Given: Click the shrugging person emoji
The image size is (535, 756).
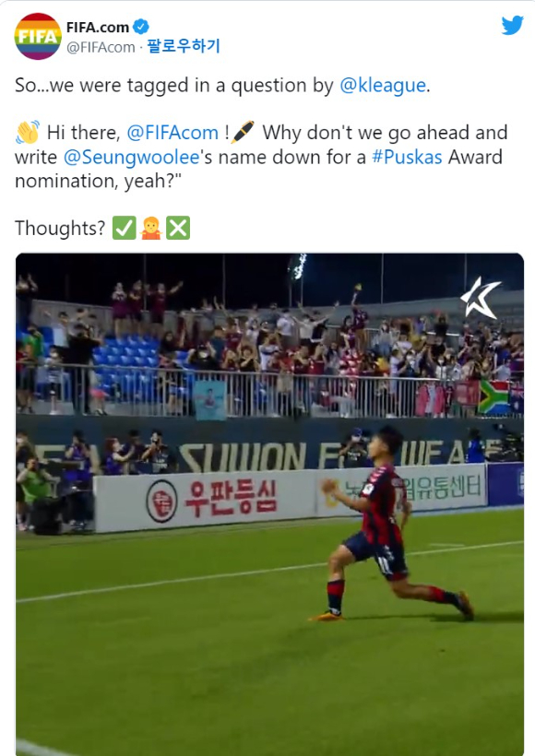Looking at the screenshot, I should 151,228.
